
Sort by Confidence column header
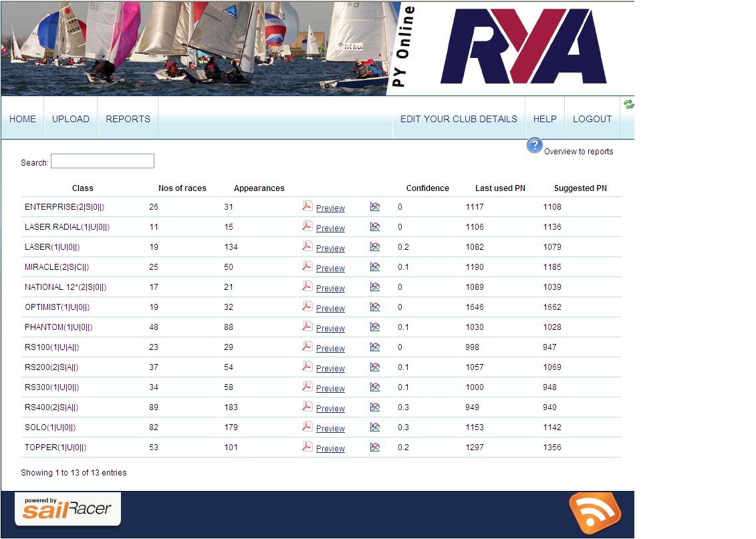428,188
